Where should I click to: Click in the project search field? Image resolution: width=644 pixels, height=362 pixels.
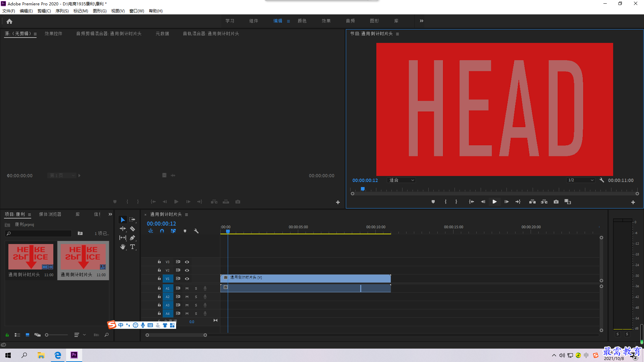tap(39, 233)
